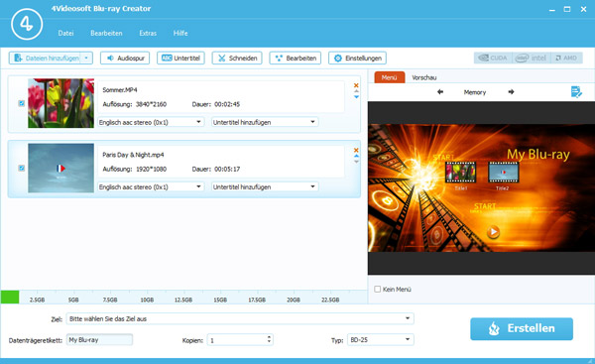Click the Dauer 00:05:17 value
Image resolution: width=595 pixels, height=364 pixels.
pyautogui.click(x=227, y=169)
